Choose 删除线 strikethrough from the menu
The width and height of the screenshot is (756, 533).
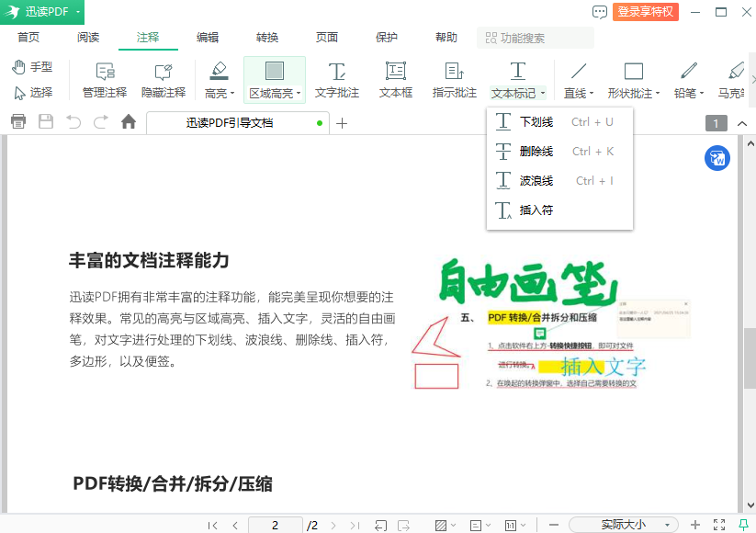pos(559,152)
